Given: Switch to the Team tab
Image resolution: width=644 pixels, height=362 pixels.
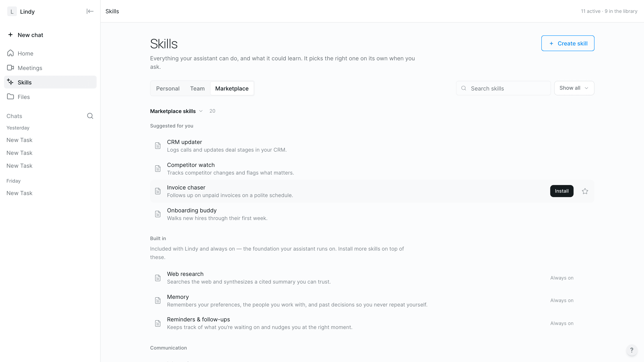Looking at the screenshot, I should [x=197, y=88].
